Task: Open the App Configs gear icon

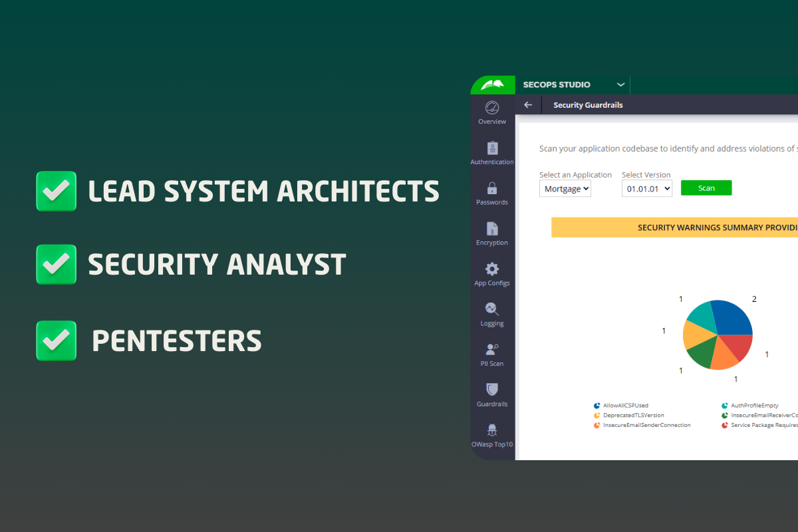Action: click(492, 269)
